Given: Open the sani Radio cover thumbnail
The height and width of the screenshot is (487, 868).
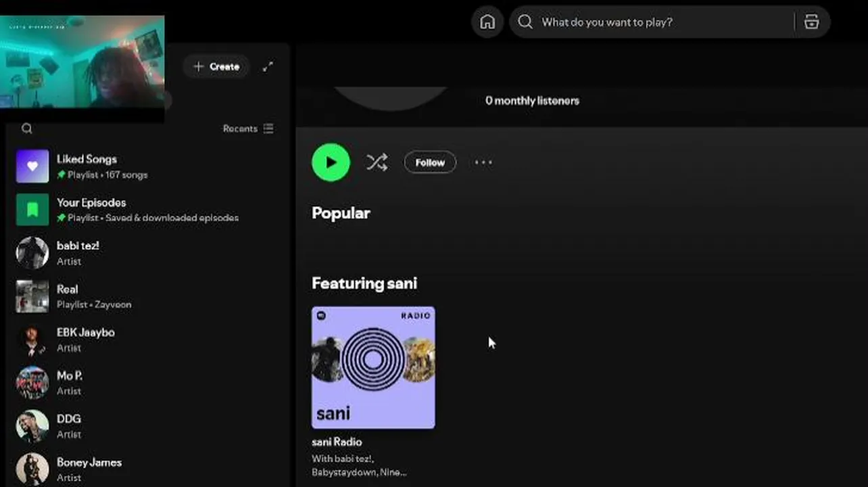Looking at the screenshot, I should (373, 367).
